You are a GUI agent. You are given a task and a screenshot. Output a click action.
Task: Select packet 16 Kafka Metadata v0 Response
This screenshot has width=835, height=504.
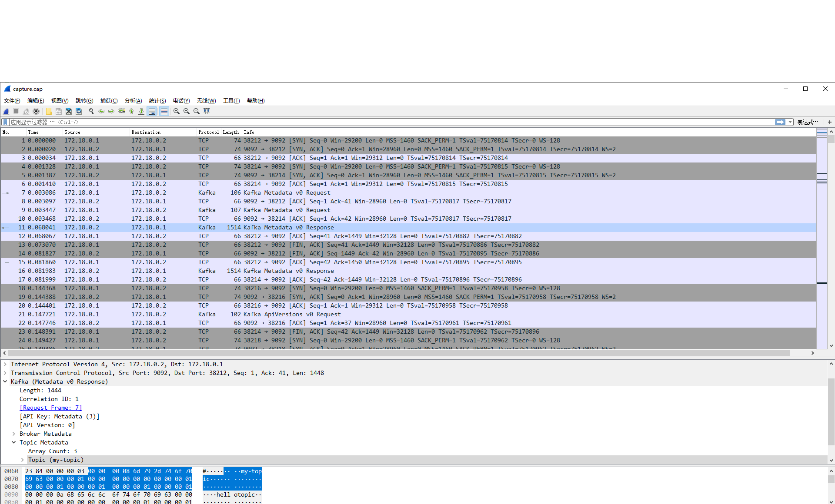pos(408,271)
